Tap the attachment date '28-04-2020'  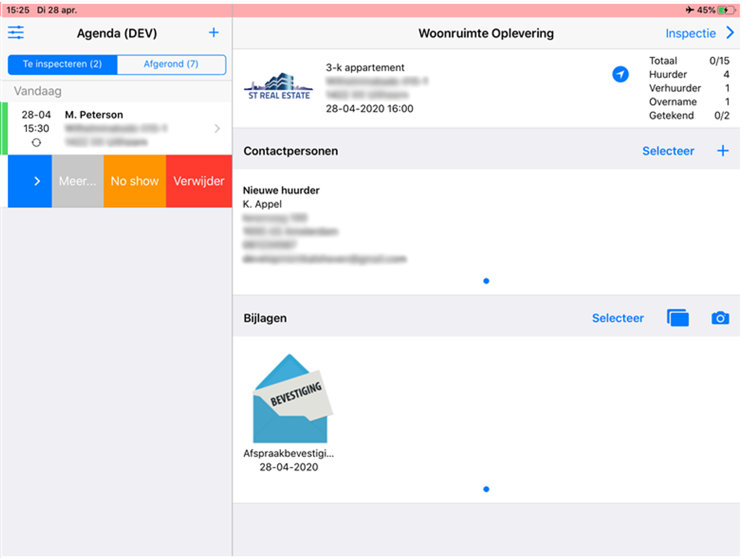pos(288,467)
